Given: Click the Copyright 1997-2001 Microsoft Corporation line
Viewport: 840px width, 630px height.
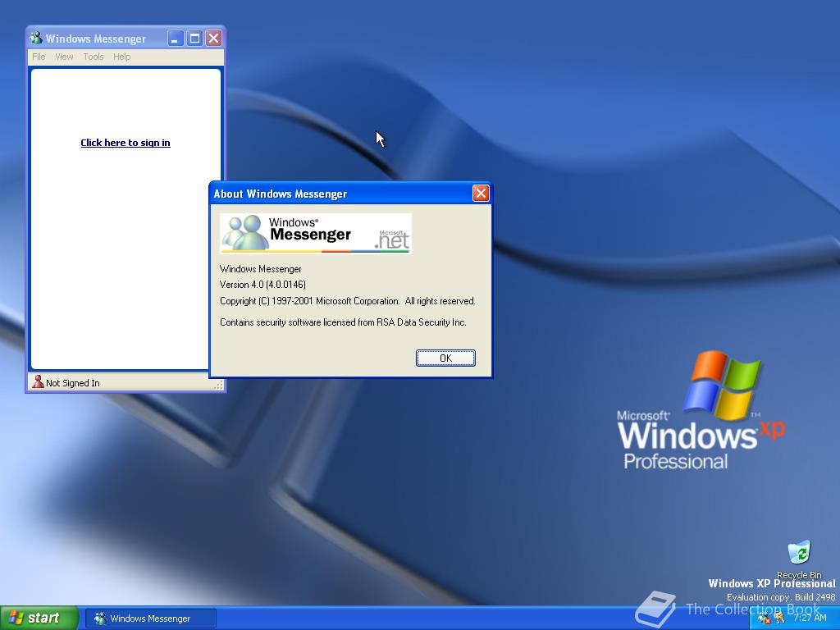Looking at the screenshot, I should (x=348, y=301).
